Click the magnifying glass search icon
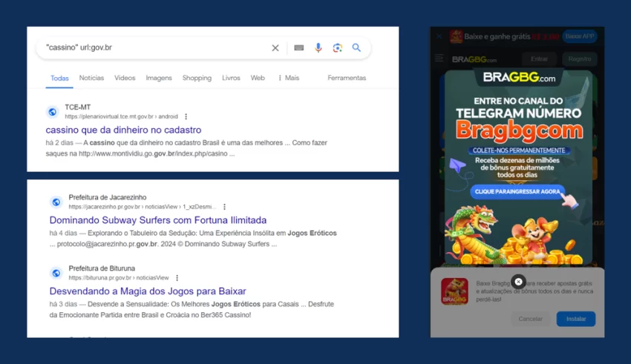The height and width of the screenshot is (364, 631). pos(356,47)
